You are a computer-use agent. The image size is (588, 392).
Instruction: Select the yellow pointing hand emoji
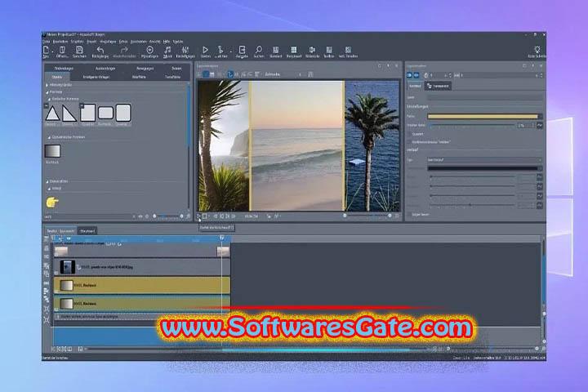pyautogui.click(x=52, y=203)
